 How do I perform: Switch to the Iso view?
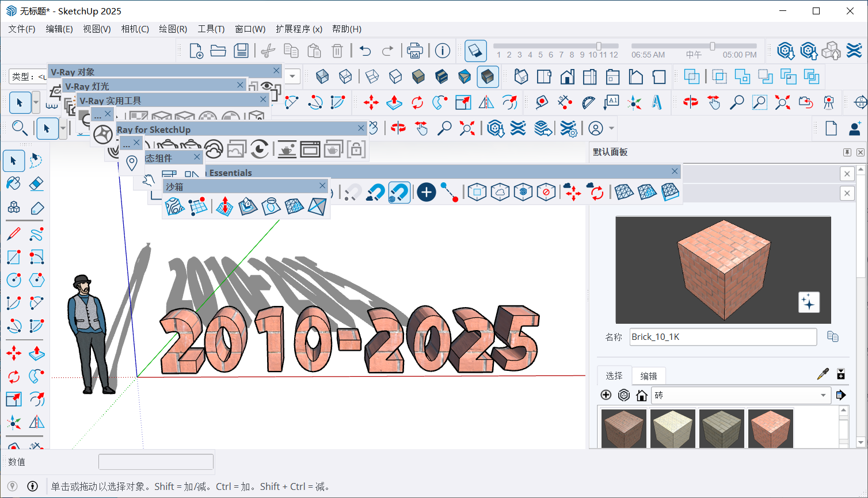(x=521, y=76)
